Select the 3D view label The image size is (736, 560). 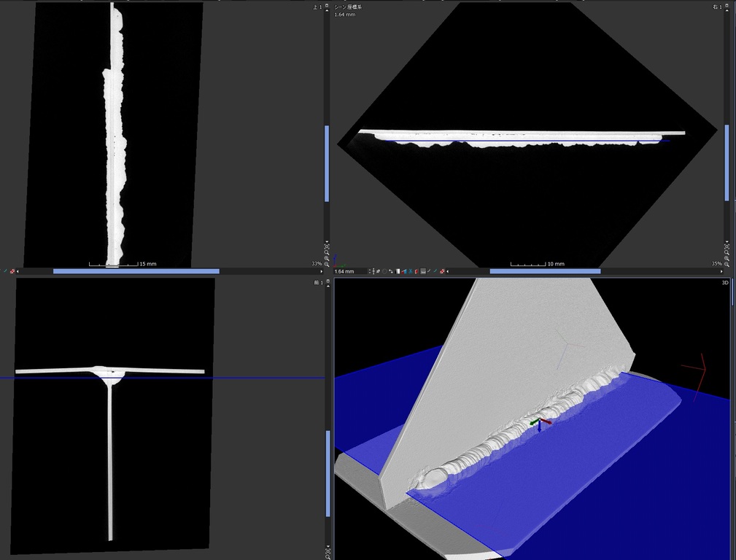pos(724,282)
